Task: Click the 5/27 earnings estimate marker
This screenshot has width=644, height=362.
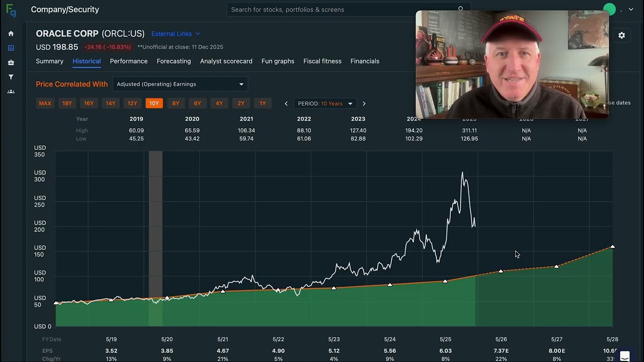Action: (556, 266)
